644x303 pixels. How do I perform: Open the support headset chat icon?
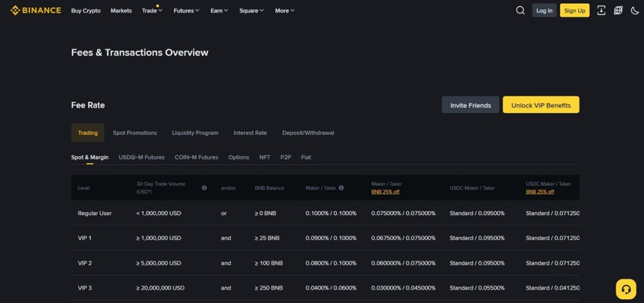pyautogui.click(x=625, y=289)
